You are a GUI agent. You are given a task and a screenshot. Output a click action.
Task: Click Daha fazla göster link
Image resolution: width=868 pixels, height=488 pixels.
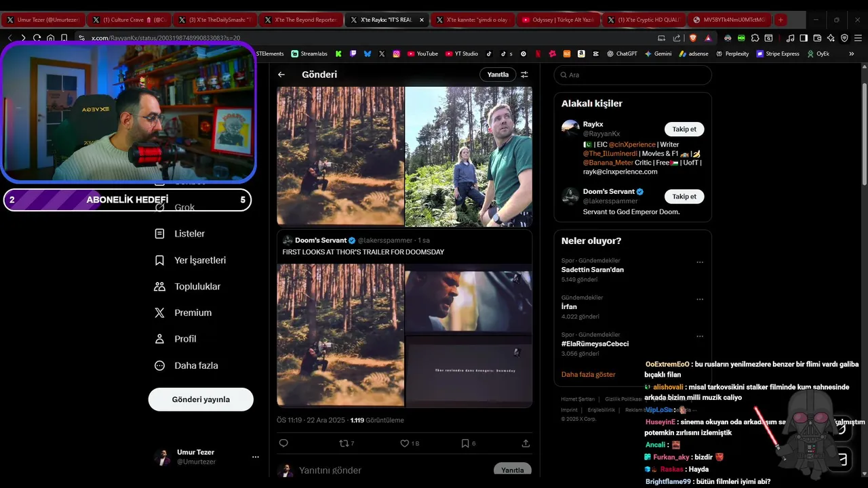tap(589, 374)
